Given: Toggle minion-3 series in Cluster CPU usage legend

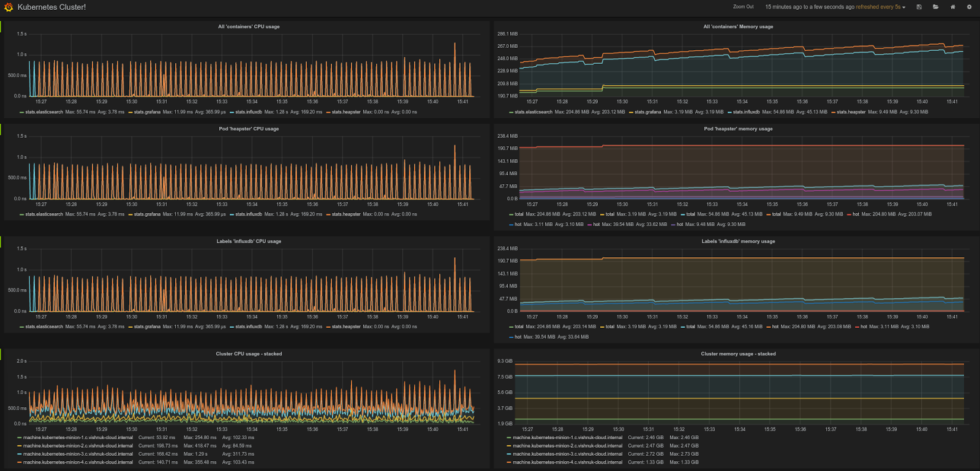Looking at the screenshot, I should click(78, 454).
